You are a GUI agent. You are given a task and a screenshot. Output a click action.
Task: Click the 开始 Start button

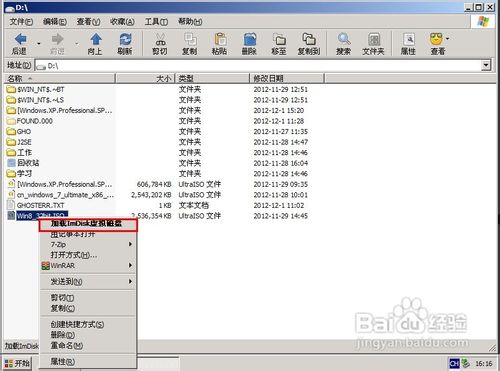coord(18,363)
